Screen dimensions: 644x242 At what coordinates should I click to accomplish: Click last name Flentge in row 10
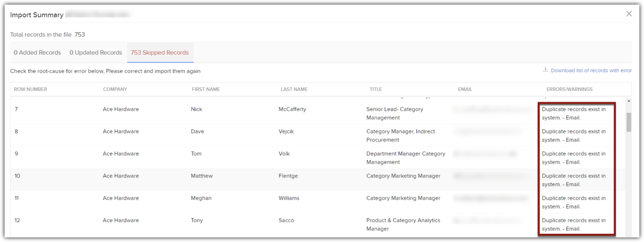point(288,176)
